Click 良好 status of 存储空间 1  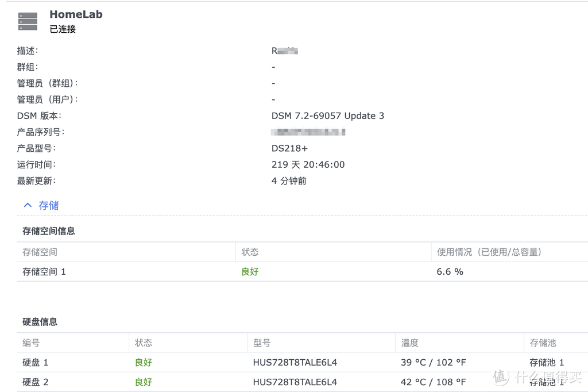(x=249, y=271)
